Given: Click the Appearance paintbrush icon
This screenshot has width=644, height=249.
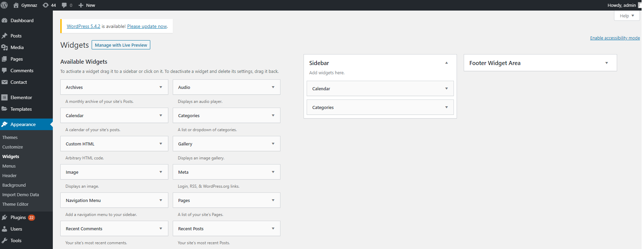Looking at the screenshot, I should 4,124.
